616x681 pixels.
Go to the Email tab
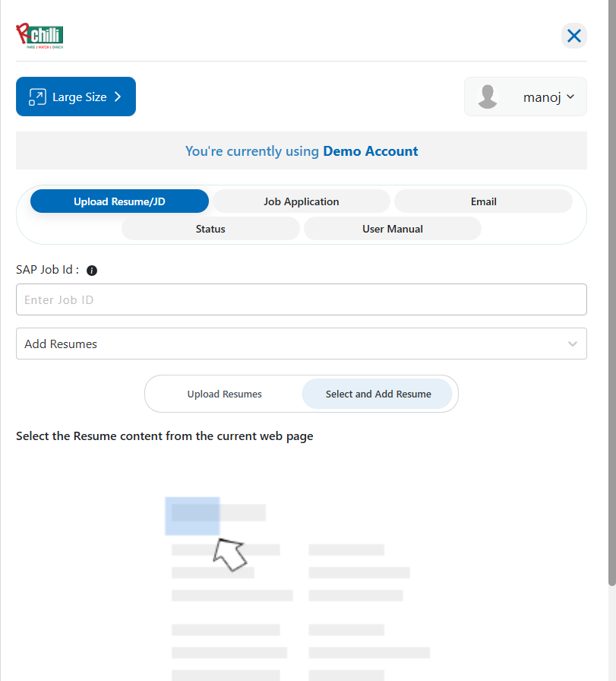click(483, 201)
